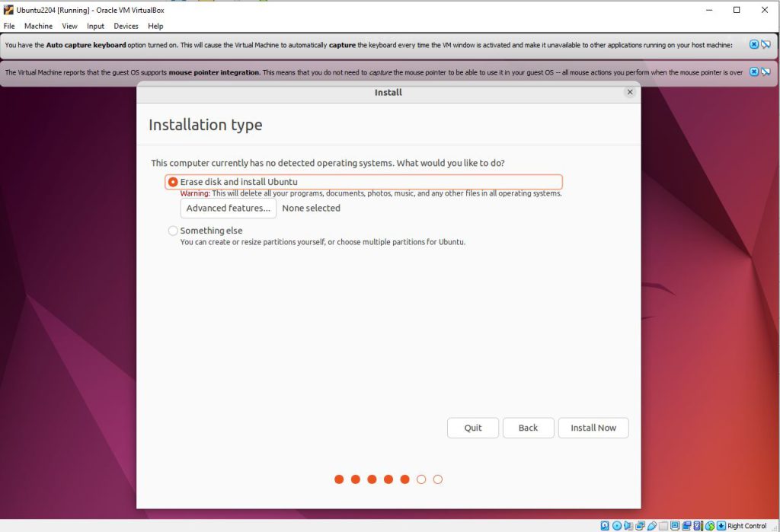Open the Input menu
The width and height of the screenshot is (780, 532).
[95, 27]
